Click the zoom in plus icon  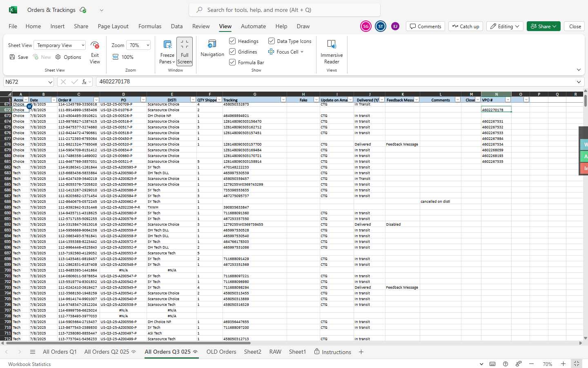(x=563, y=364)
